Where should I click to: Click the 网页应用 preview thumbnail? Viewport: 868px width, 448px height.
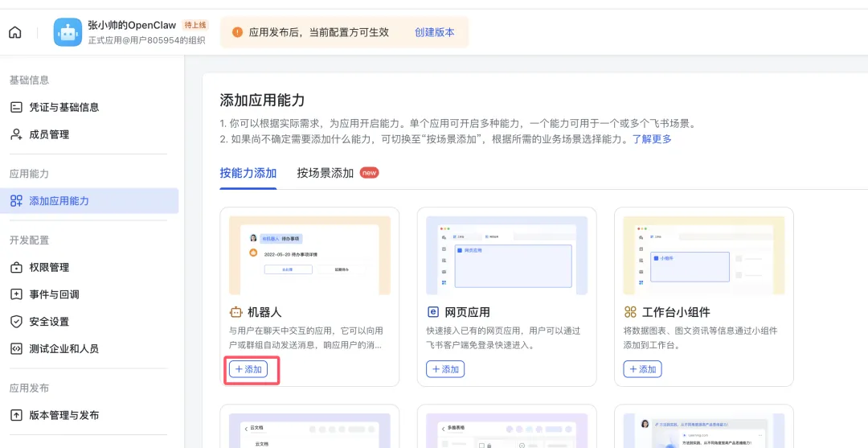point(506,255)
